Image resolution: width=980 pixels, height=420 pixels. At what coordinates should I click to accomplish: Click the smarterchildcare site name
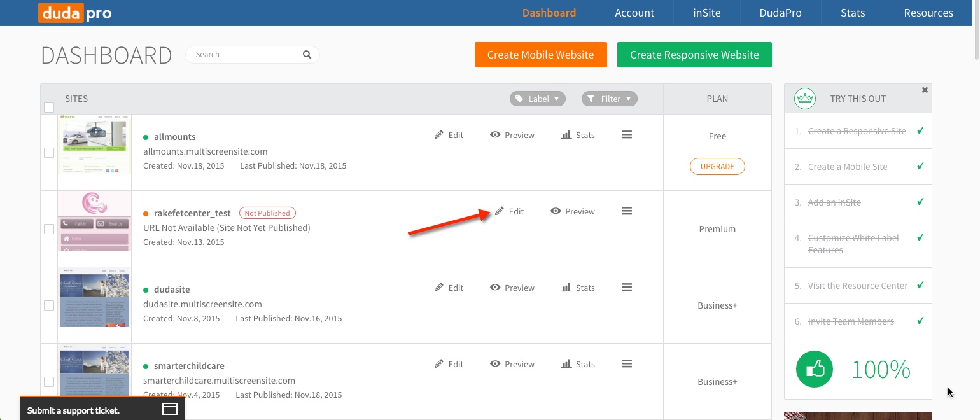click(189, 366)
